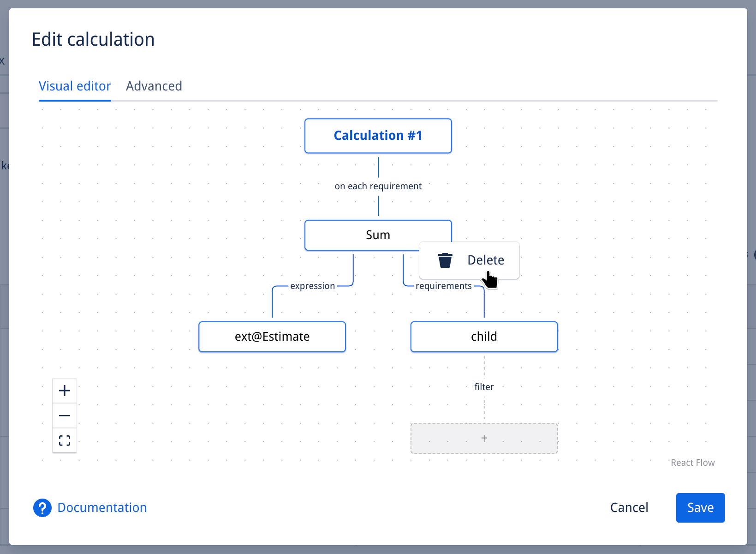756x554 pixels.
Task: Click the ext@Estimate node
Action: click(272, 337)
